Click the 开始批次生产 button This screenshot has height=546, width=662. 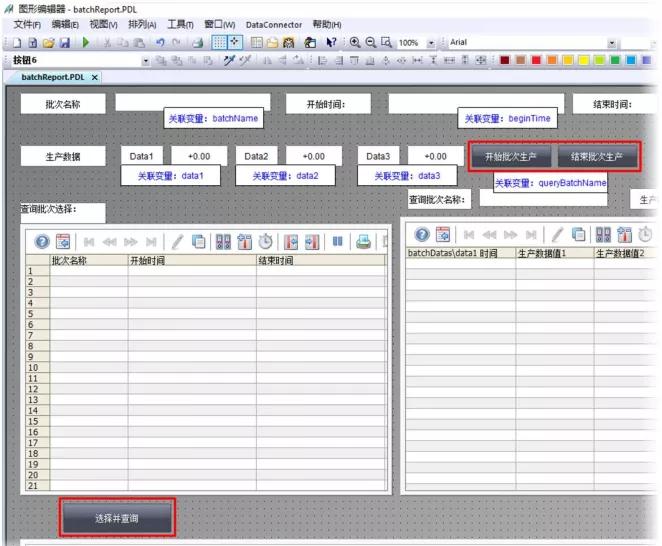[x=510, y=157]
